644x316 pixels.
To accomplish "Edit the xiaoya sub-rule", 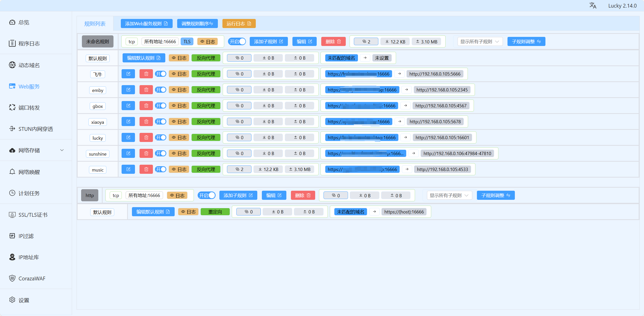I will (128, 122).
